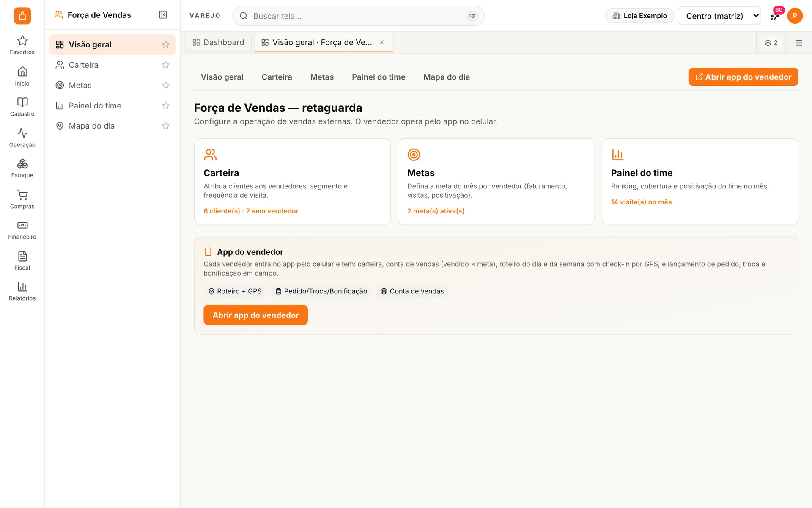Open the Operação module
The height and width of the screenshot is (508, 812).
(22, 138)
